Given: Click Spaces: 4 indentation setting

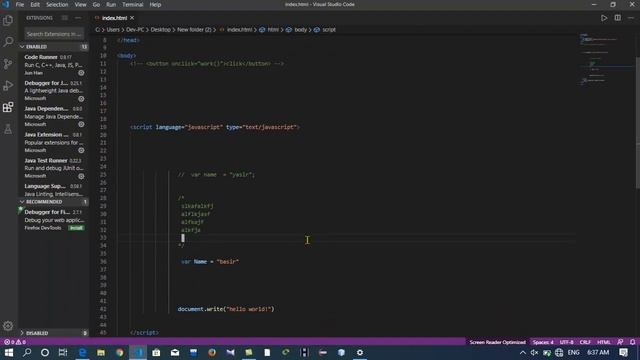Looking at the screenshot, I should [x=543, y=342].
